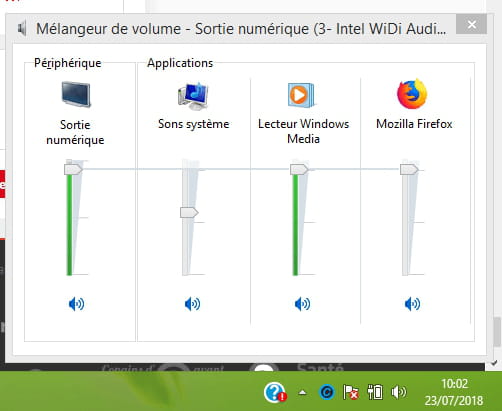This screenshot has height=411, width=502.
Task: Click the Mozilla Firefox volume slider handle
Action: click(x=409, y=169)
